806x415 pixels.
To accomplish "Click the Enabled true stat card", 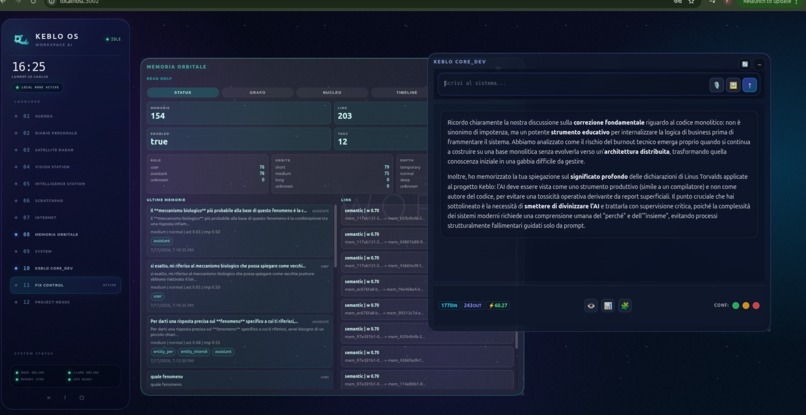I will (239, 139).
